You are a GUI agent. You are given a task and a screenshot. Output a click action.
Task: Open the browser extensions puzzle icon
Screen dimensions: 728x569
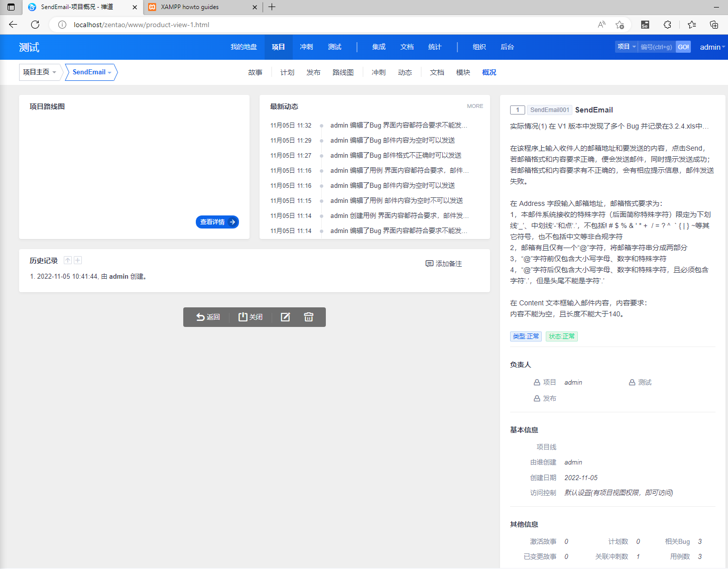coord(667,25)
